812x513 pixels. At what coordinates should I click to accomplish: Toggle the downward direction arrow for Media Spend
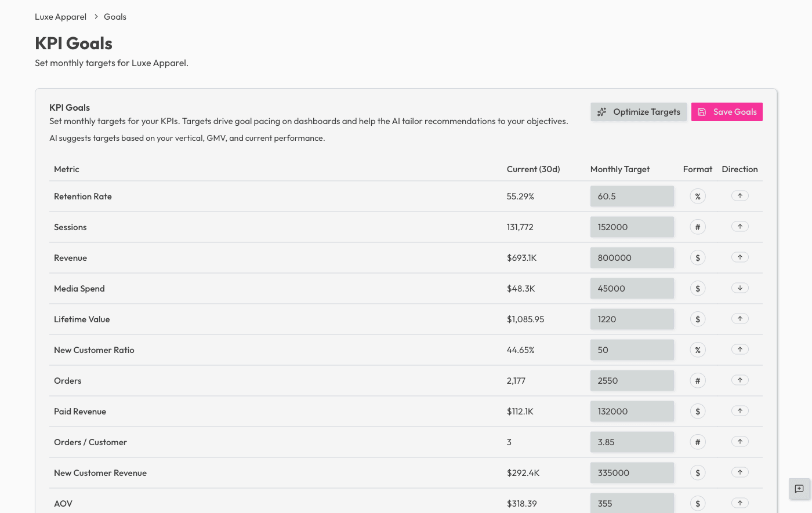point(739,288)
